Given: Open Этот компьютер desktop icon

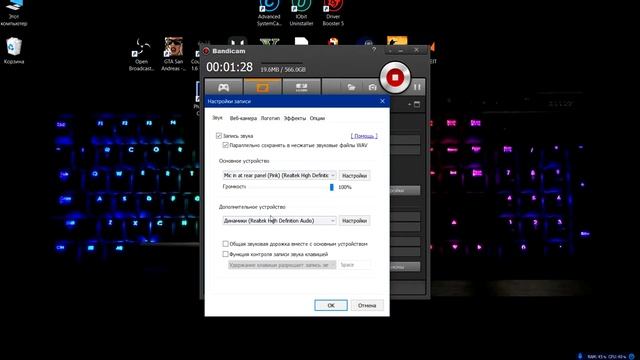Looking at the screenshot, I should (14, 13).
